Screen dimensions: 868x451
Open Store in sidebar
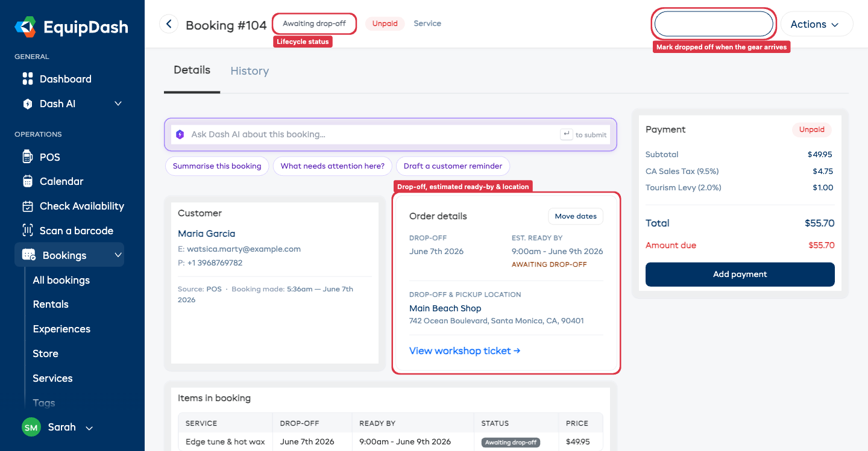[x=46, y=353]
